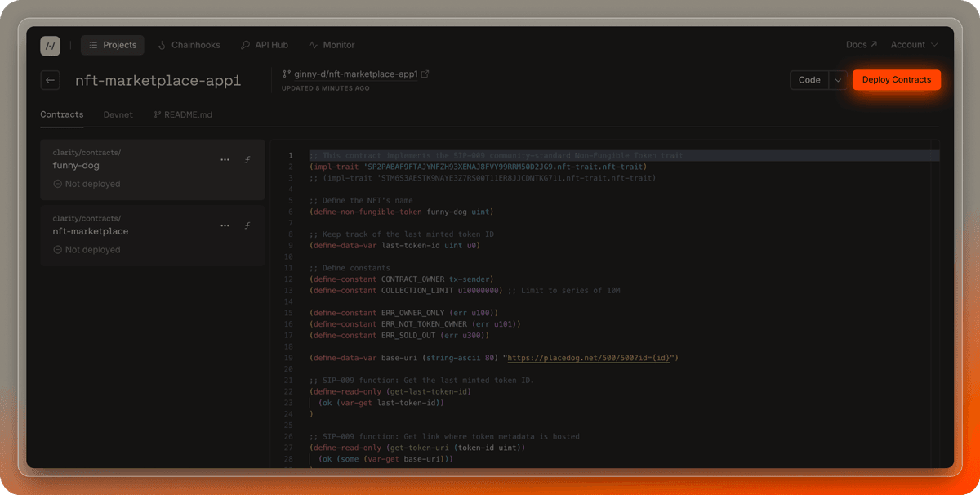Open the Docs external link
Screen dimensions: 980x495
[x=862, y=45]
